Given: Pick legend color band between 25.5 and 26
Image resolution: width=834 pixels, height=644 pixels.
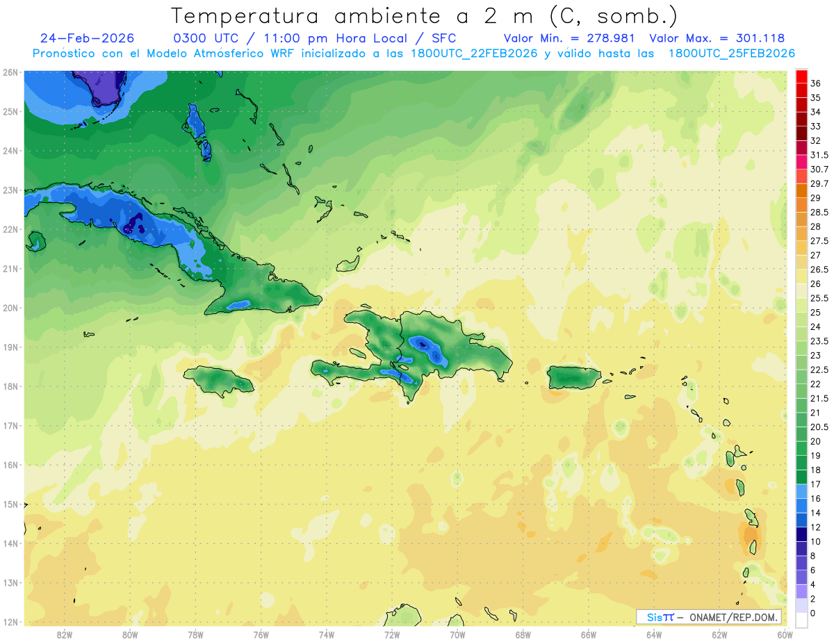Looking at the screenshot, I should [801, 291].
